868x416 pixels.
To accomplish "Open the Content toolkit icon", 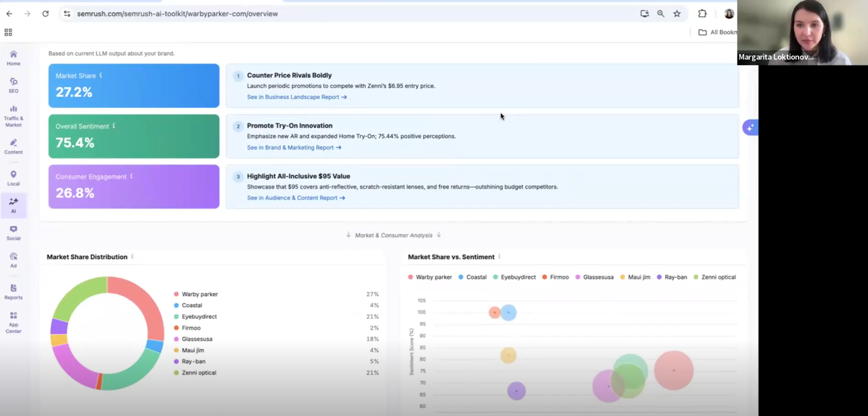I will point(14,146).
